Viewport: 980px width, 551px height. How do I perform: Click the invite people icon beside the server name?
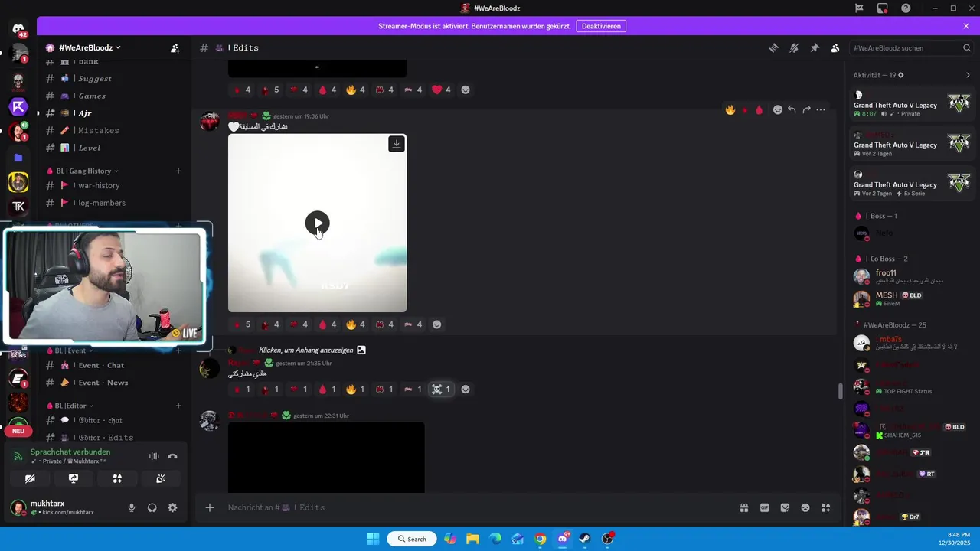pyautogui.click(x=175, y=47)
